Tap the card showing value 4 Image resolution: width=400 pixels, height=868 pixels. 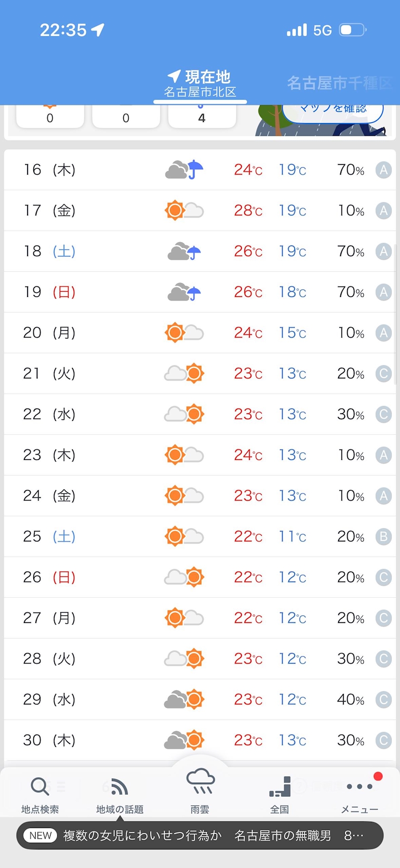[202, 115]
